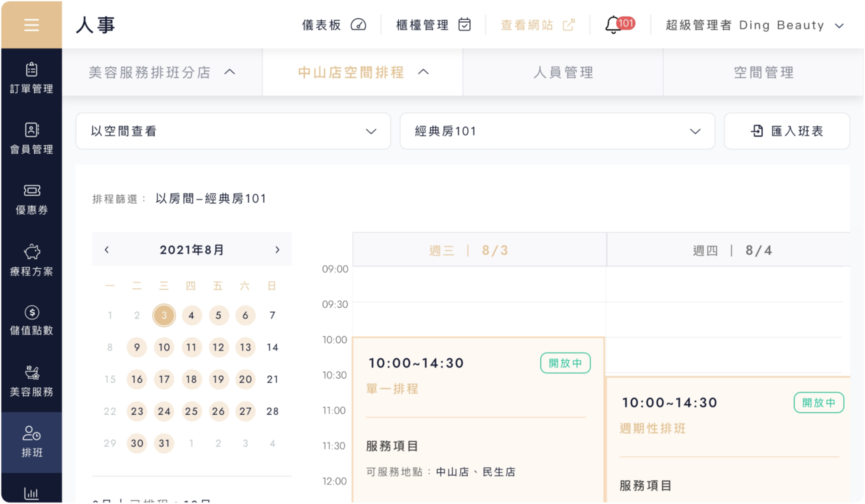Select August 31 in the calendar
865x504 pixels.
(164, 443)
